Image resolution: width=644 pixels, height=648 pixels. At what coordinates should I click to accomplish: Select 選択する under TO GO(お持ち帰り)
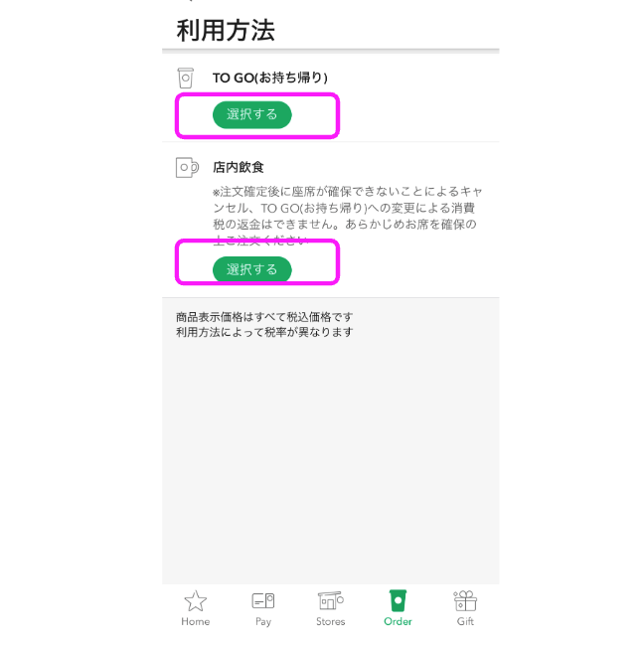[x=252, y=114]
